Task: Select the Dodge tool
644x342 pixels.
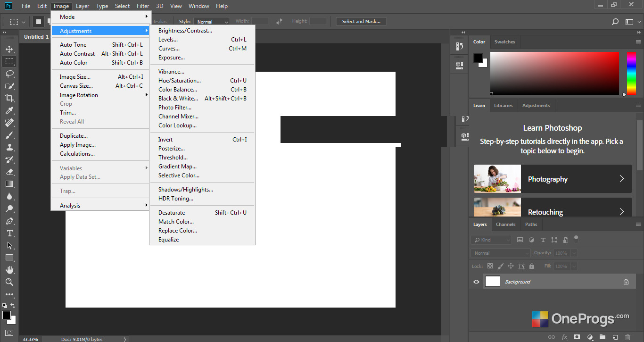Action: (x=9, y=209)
